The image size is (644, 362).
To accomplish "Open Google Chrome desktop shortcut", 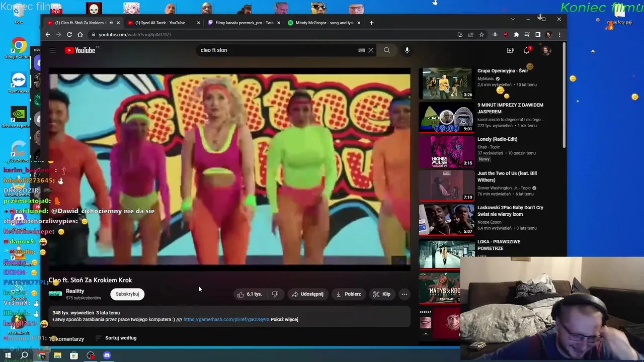I will (x=19, y=49).
